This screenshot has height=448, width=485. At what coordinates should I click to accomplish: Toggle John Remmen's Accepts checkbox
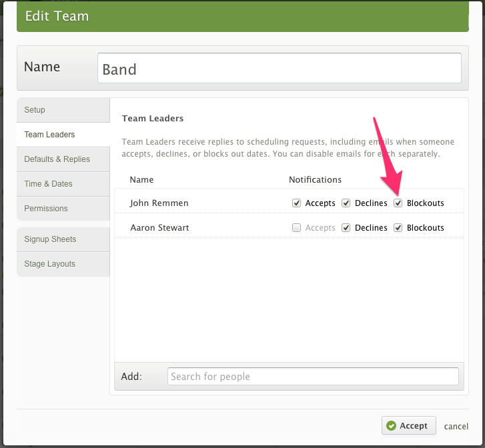[296, 203]
